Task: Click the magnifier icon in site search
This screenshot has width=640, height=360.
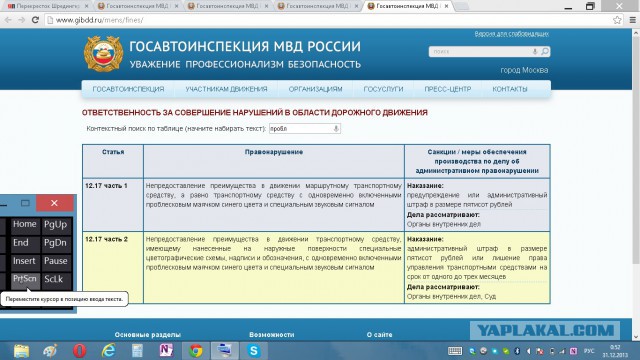Action: pos(545,51)
